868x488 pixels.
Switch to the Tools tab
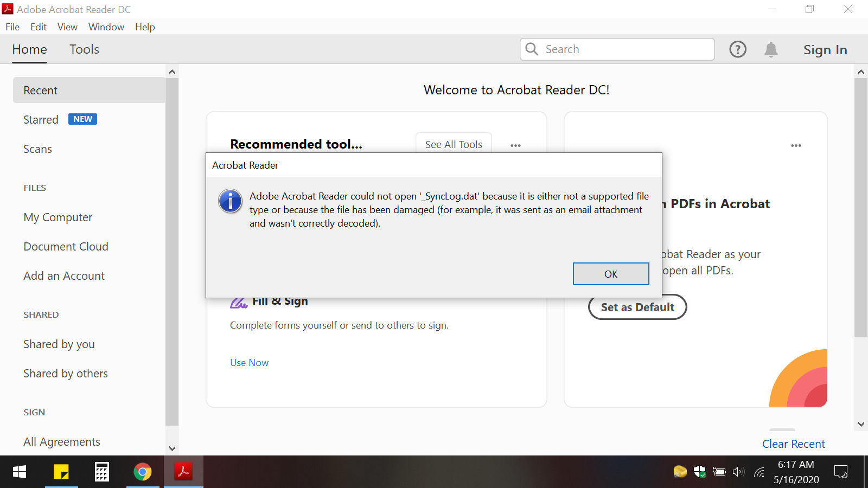84,49
